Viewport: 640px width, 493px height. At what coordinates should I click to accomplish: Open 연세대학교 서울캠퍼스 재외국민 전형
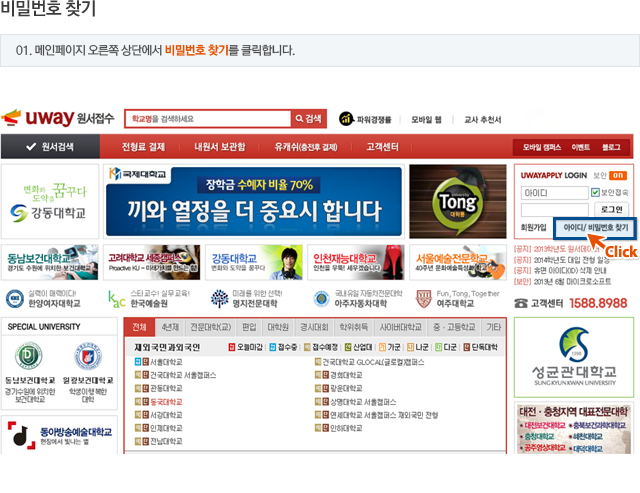[384, 415]
